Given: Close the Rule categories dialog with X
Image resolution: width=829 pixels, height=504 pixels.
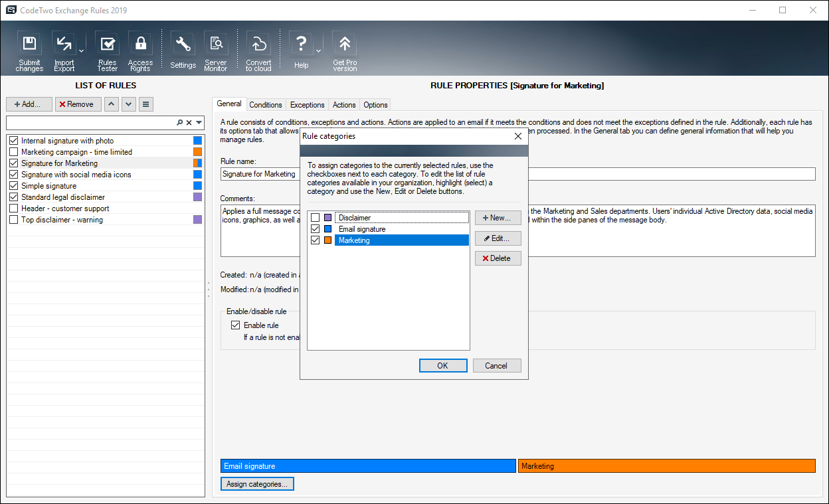Looking at the screenshot, I should coord(518,136).
